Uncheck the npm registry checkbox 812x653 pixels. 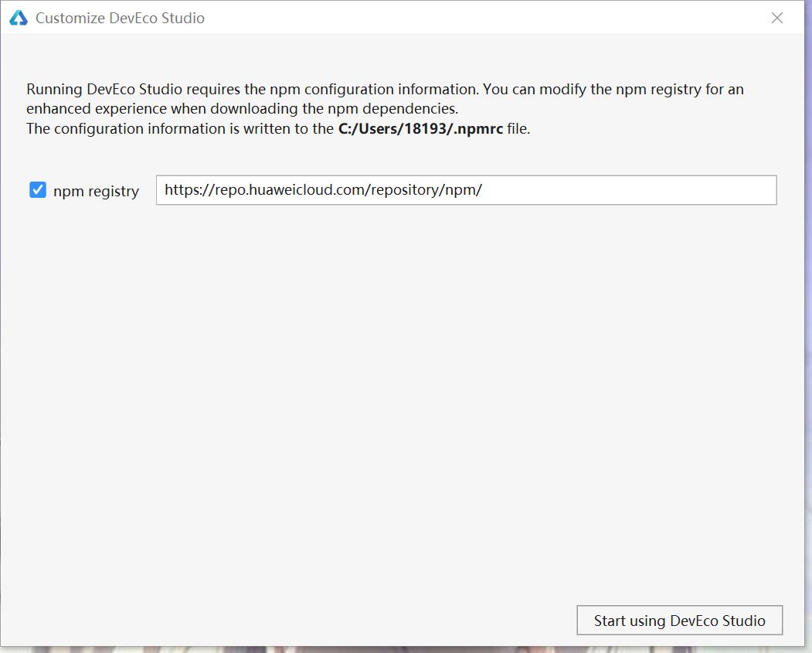[38, 190]
